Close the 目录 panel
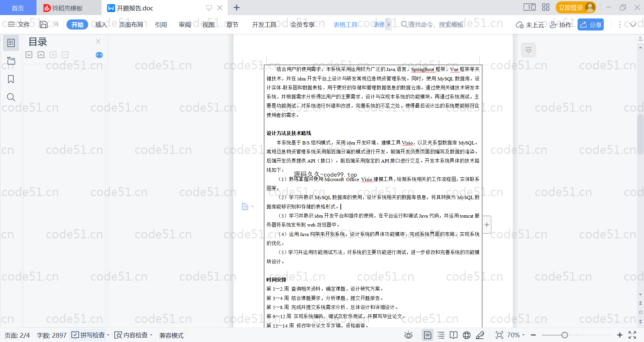The height and width of the screenshot is (342, 644). [x=98, y=41]
